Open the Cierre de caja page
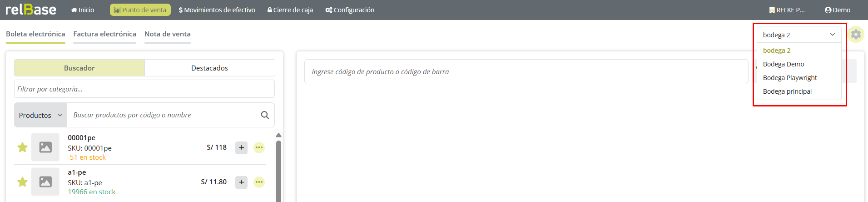Screen dimensions: 868x202 point(290,10)
